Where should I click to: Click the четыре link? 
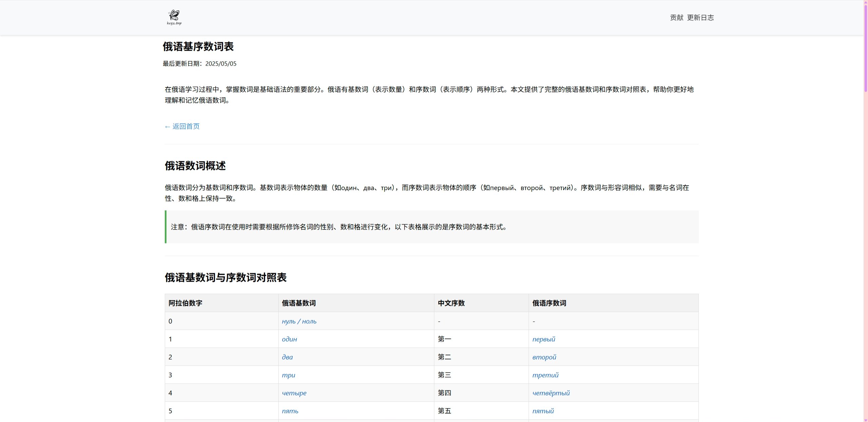tap(294, 393)
